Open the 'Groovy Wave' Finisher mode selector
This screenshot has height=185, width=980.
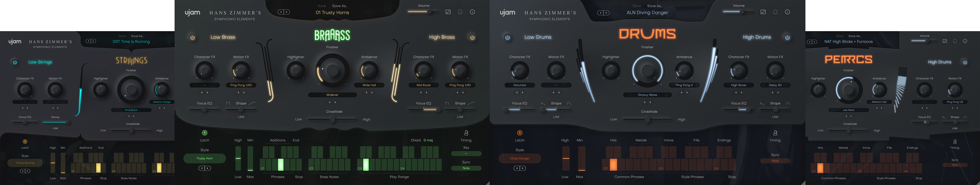tap(647, 95)
